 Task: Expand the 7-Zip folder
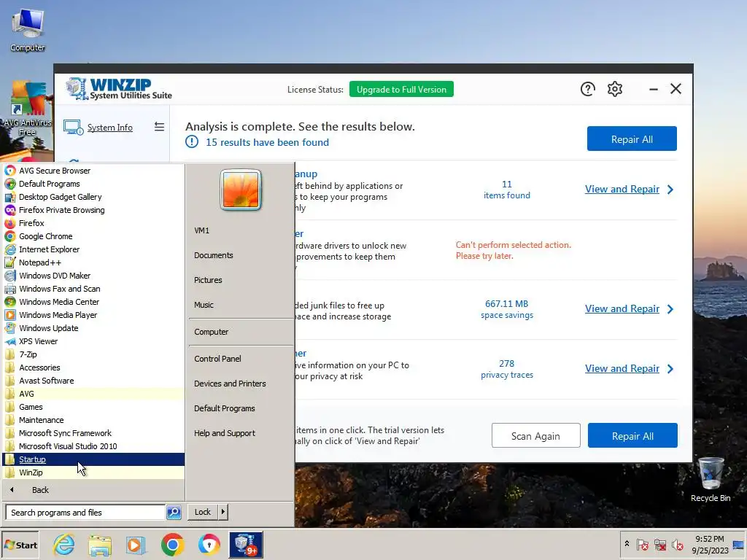click(93, 354)
